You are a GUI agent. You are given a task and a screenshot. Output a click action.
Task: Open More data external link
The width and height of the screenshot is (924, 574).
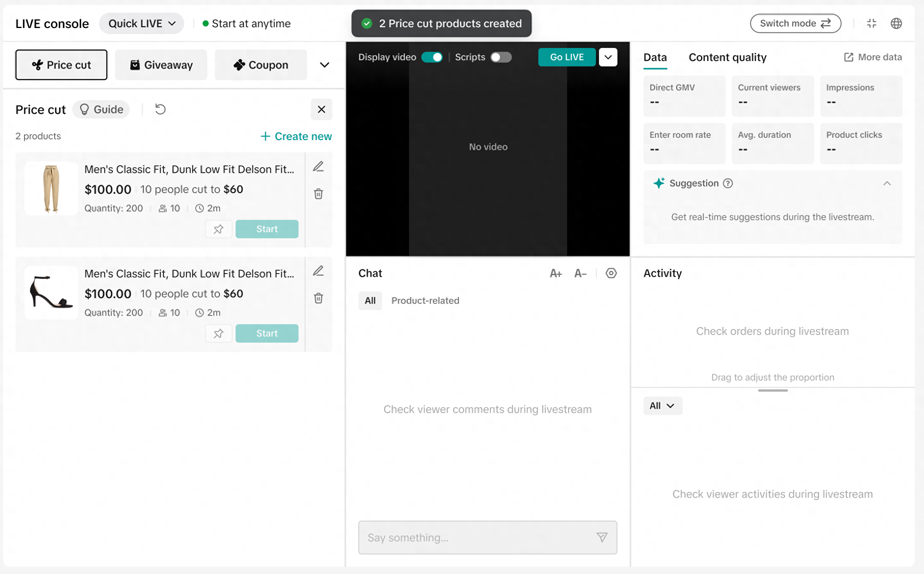(873, 57)
